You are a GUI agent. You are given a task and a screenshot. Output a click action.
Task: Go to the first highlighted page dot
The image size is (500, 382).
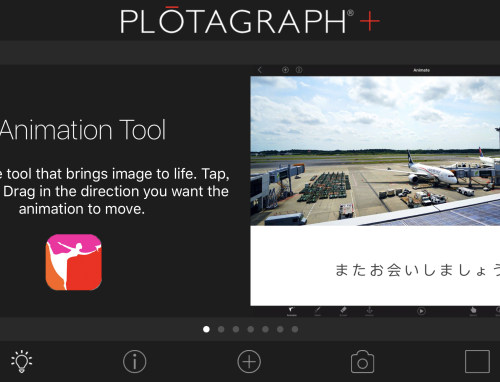coord(206,329)
